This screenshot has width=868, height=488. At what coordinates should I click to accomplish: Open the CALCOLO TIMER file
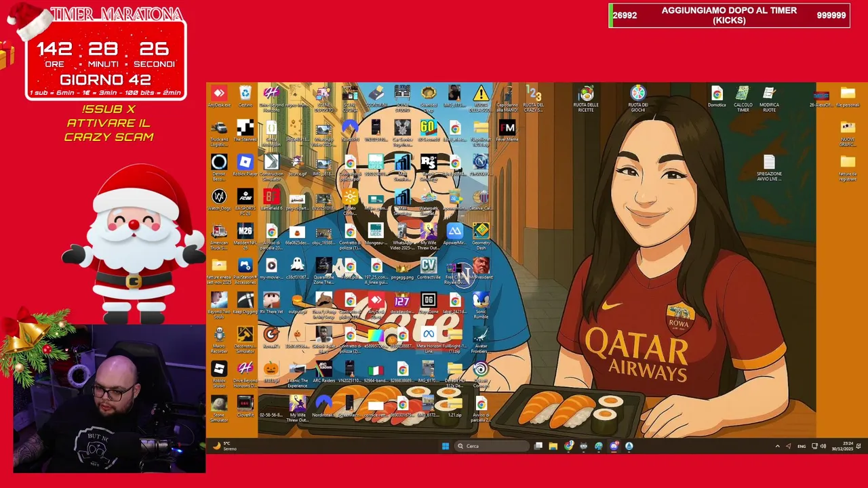(743, 98)
